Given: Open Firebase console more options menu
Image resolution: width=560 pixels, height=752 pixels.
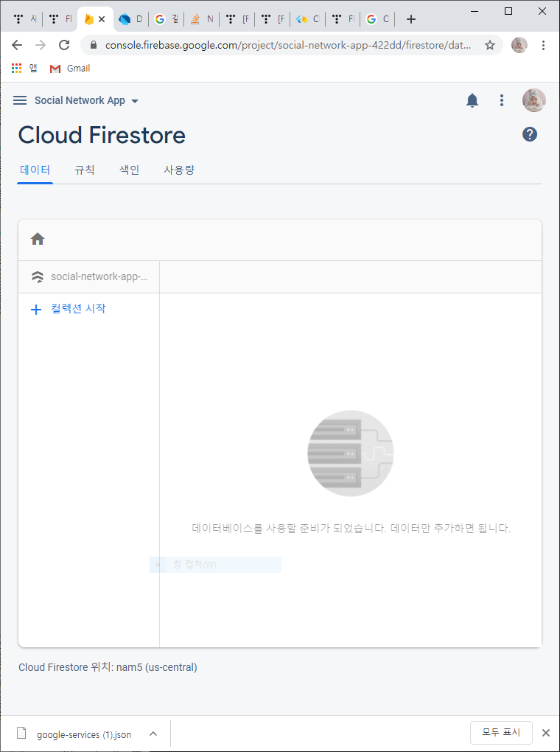Looking at the screenshot, I should tap(502, 100).
